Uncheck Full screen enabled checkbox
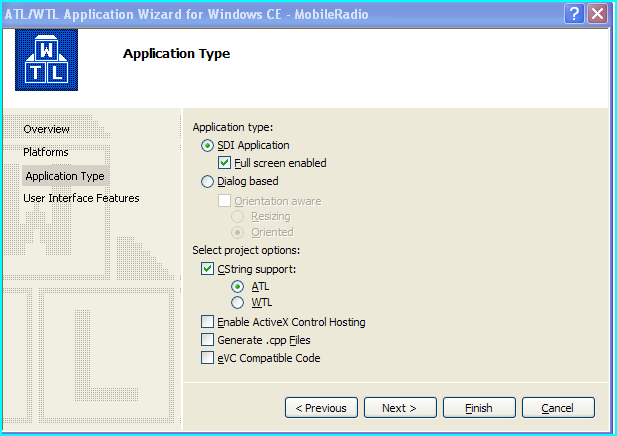617x436 pixels. [x=225, y=163]
